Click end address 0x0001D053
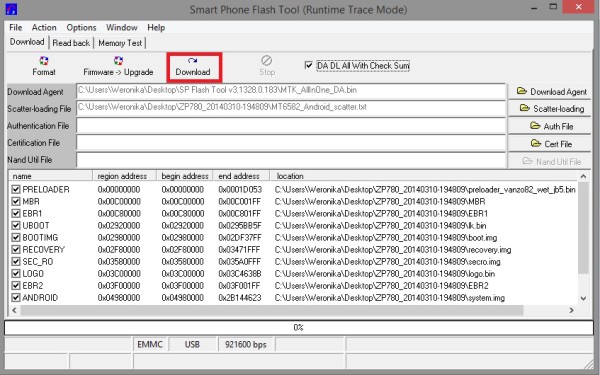Viewport: 600px width, 375px height. coord(240,189)
